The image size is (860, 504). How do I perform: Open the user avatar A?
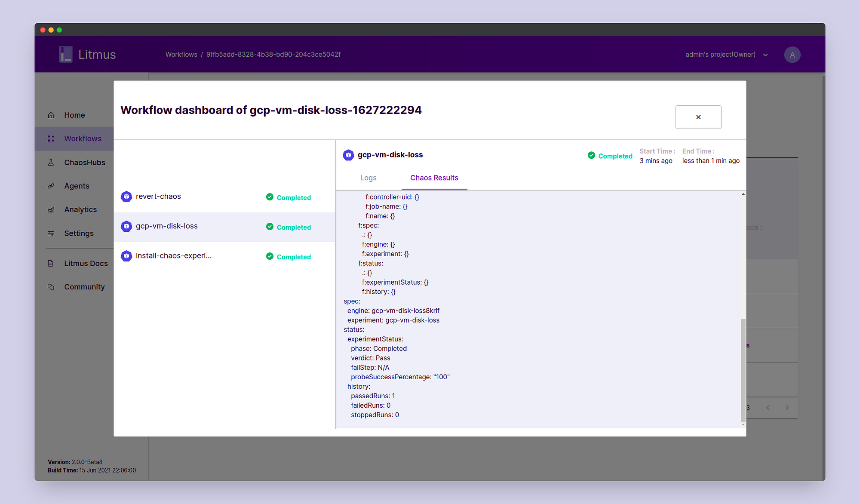792,55
